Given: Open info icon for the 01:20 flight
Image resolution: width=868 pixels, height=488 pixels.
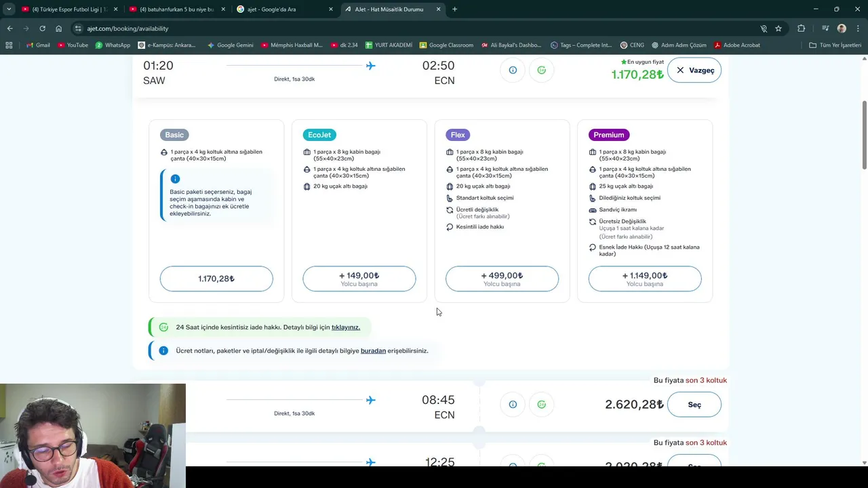Looking at the screenshot, I should [513, 70].
